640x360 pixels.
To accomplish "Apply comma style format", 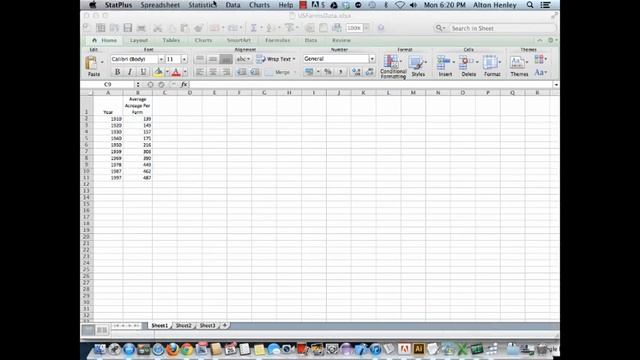I will click(x=340, y=72).
